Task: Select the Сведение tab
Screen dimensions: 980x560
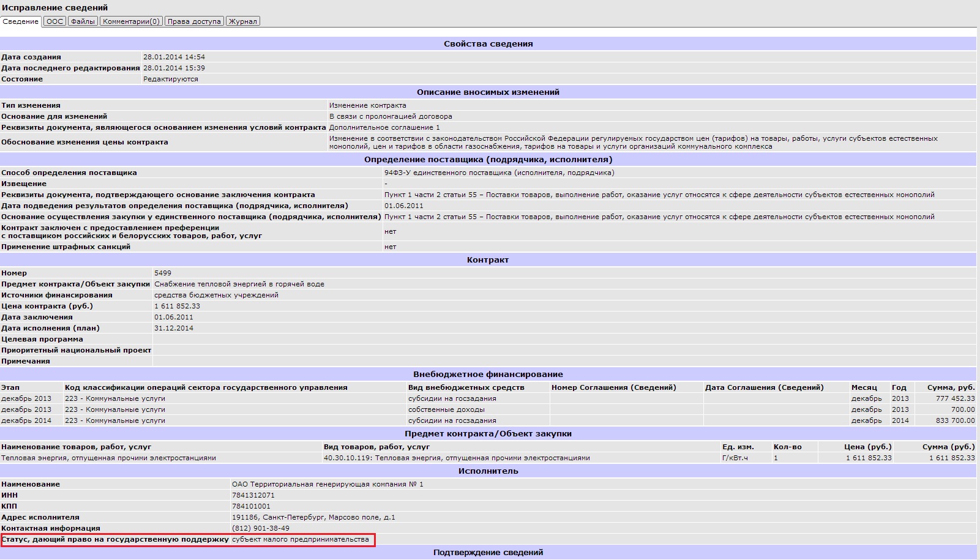Action: (x=21, y=21)
